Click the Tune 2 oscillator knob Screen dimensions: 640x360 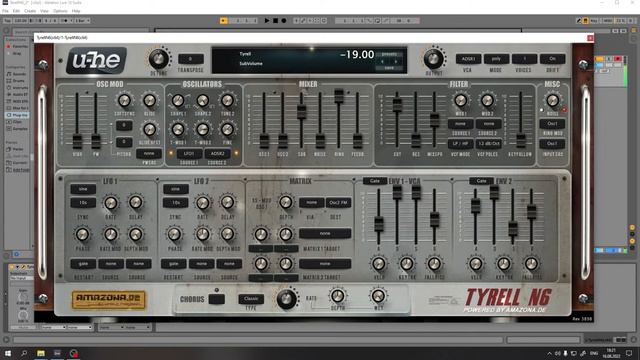tap(227, 100)
